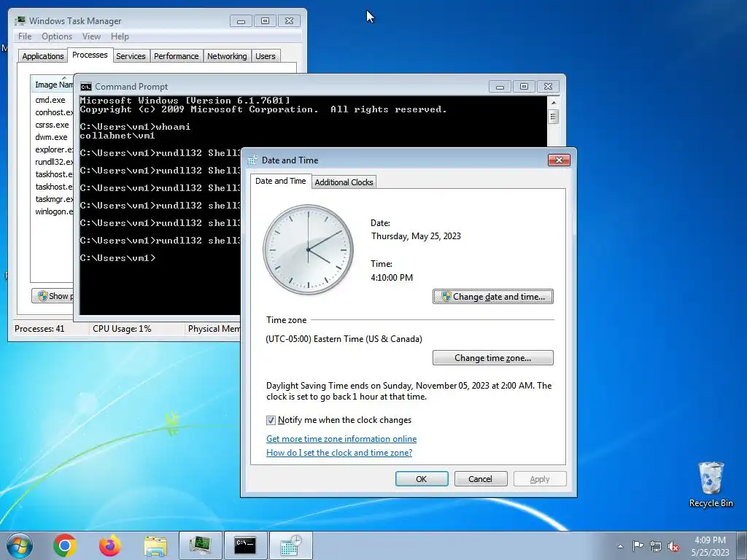Launch Firefox from taskbar
Viewport: 747px width, 560px height.
pos(110,545)
